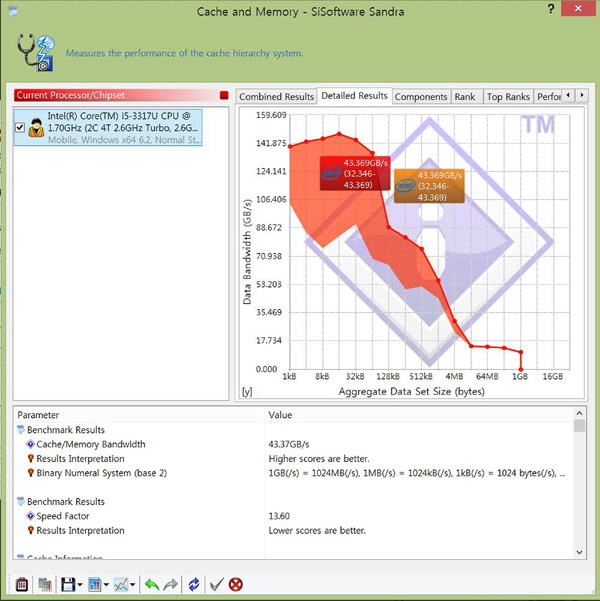
Task: Click the tab strip right scroll arrow
Action: point(582,95)
